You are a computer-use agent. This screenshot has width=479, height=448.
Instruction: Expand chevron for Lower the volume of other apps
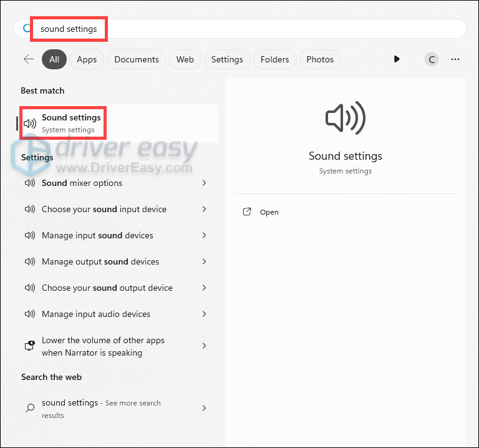tap(205, 346)
